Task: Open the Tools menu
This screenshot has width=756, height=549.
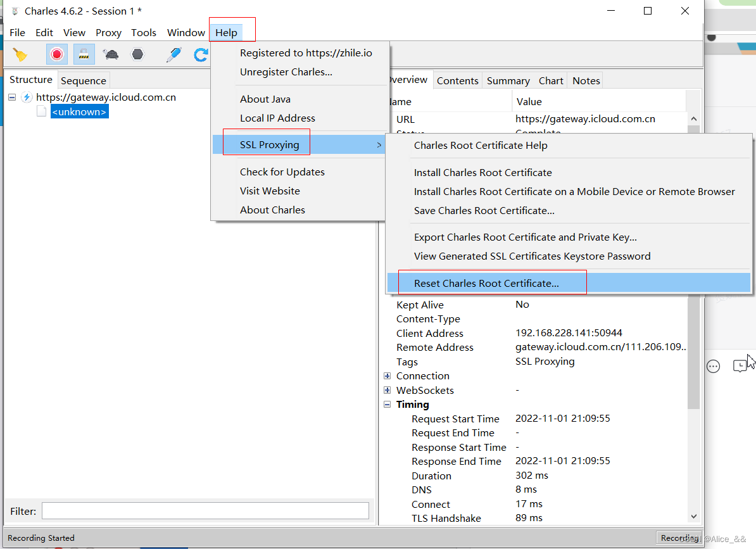Action: pos(144,33)
